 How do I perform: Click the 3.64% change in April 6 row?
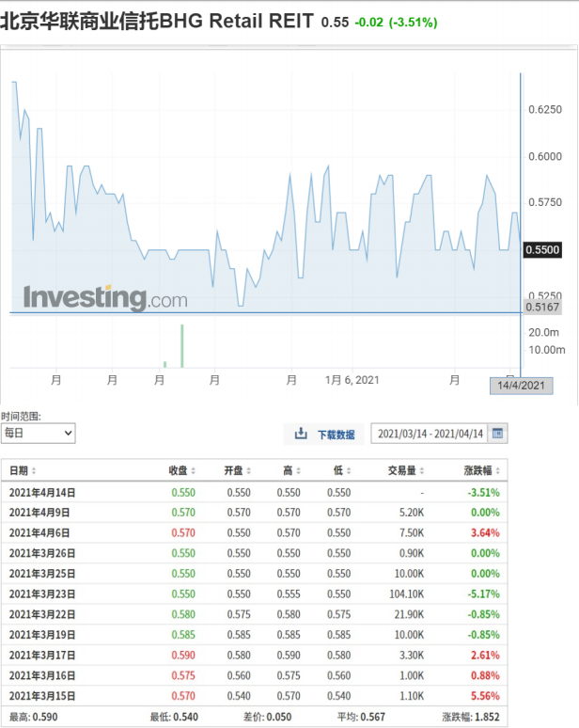[x=485, y=533]
